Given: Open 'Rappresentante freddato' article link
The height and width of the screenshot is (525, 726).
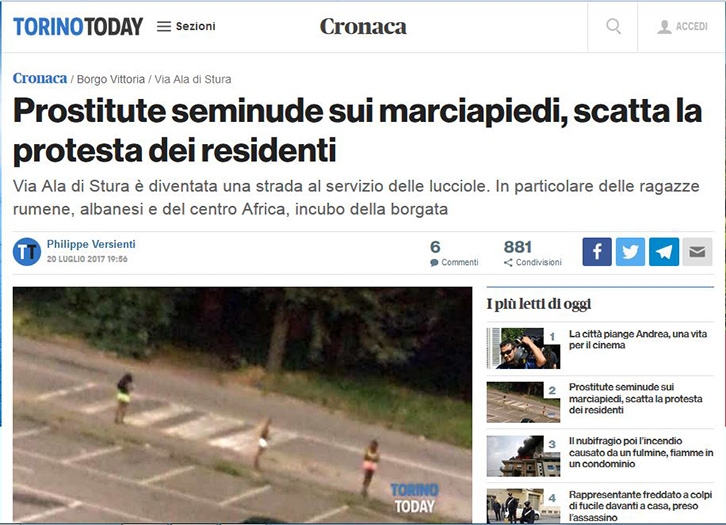Looking at the screenshot, I should pos(640,506).
